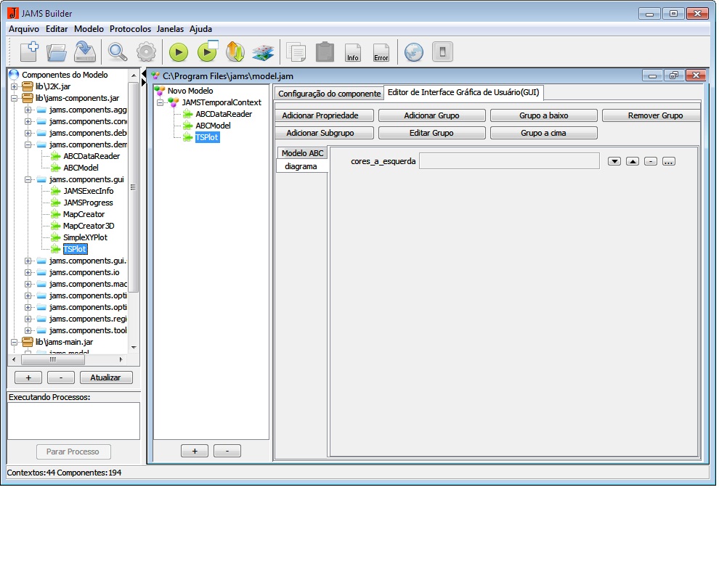
Task: Click the save model toolbar icon
Action: click(x=85, y=52)
